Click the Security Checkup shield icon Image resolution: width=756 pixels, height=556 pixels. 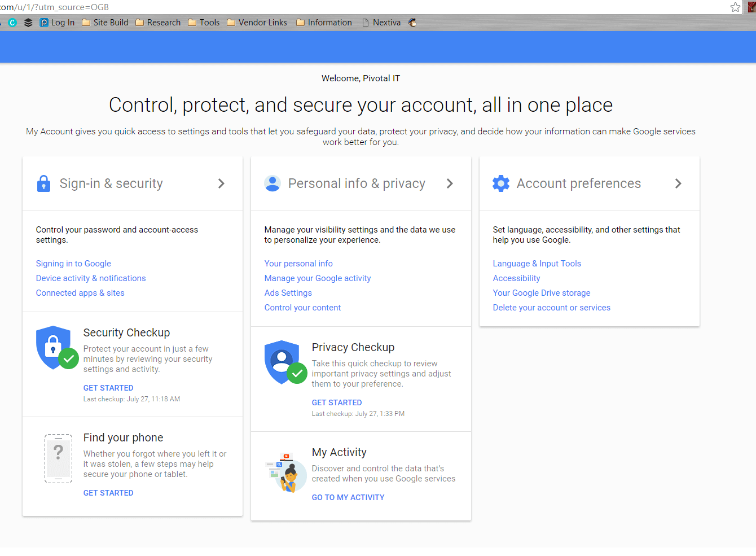57,347
